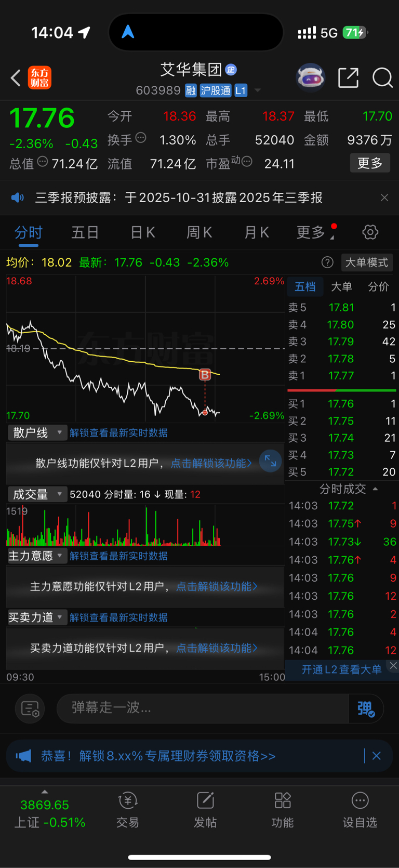Toggle 大单模式
The image size is (399, 868).
pyautogui.click(x=367, y=262)
